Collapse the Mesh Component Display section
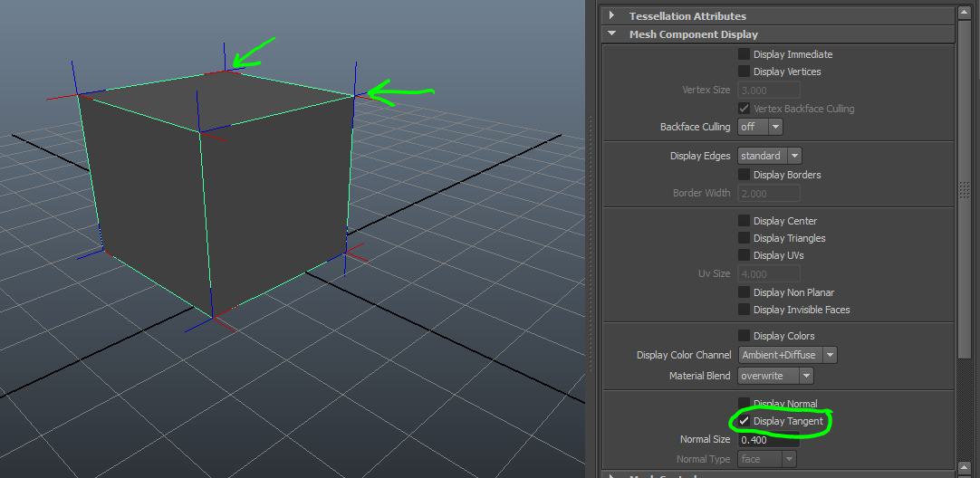Viewport: 980px width, 478px height. tap(612, 34)
